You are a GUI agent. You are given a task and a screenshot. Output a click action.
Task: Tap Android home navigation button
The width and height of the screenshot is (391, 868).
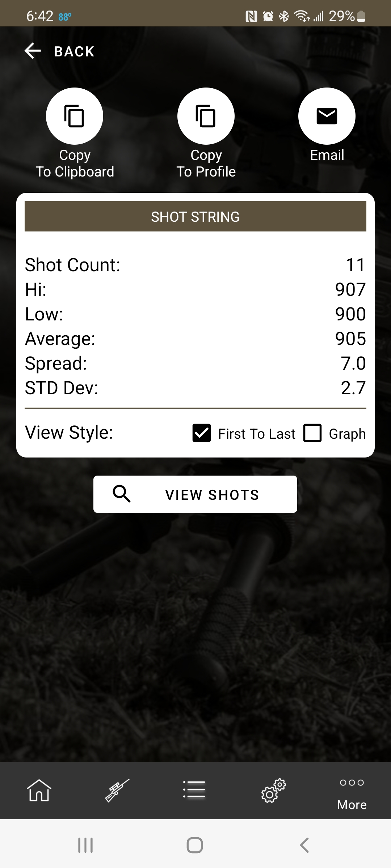195,845
